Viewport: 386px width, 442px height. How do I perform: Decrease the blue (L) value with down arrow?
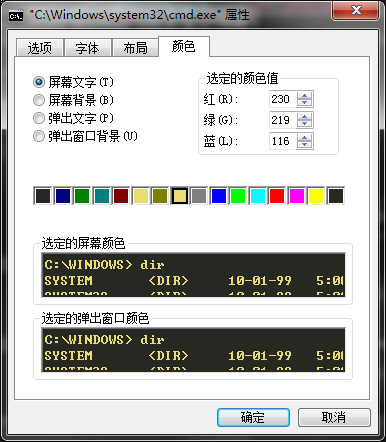click(x=304, y=145)
